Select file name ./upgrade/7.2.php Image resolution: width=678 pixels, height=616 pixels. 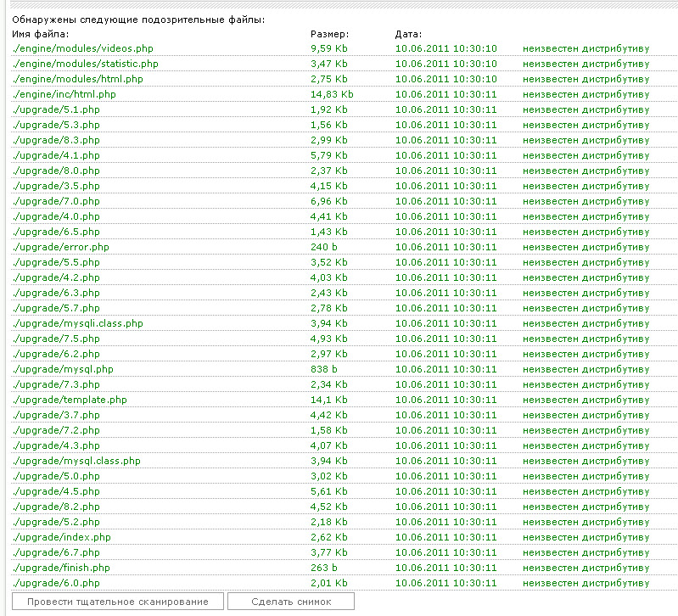pyautogui.click(x=56, y=430)
